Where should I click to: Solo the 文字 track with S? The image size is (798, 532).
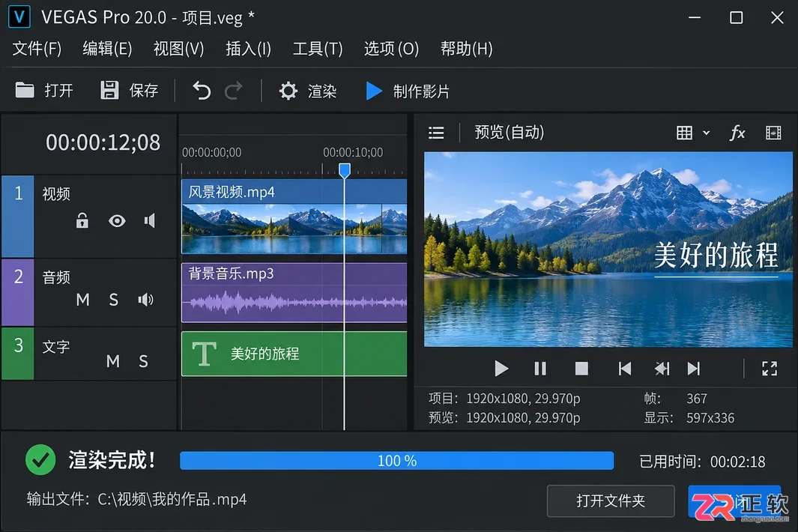pos(144,361)
